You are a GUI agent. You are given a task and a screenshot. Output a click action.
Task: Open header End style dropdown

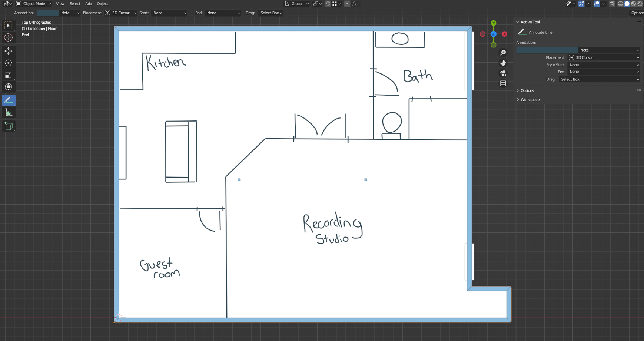tap(223, 13)
